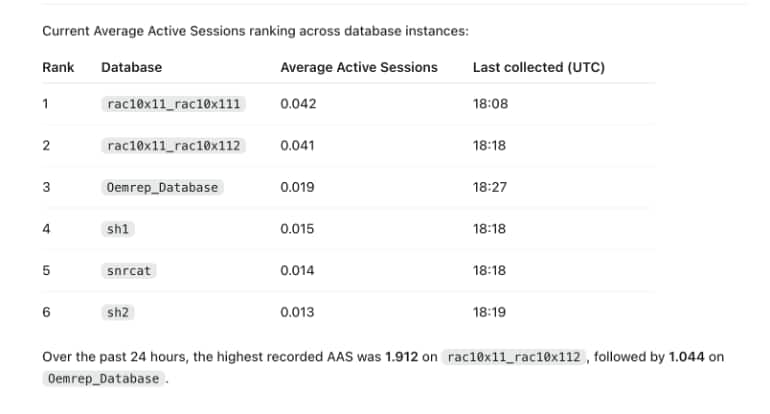This screenshot has width=770, height=414.
Task: Click the 0.019 value for Oemrep_Database
Action: coord(297,187)
